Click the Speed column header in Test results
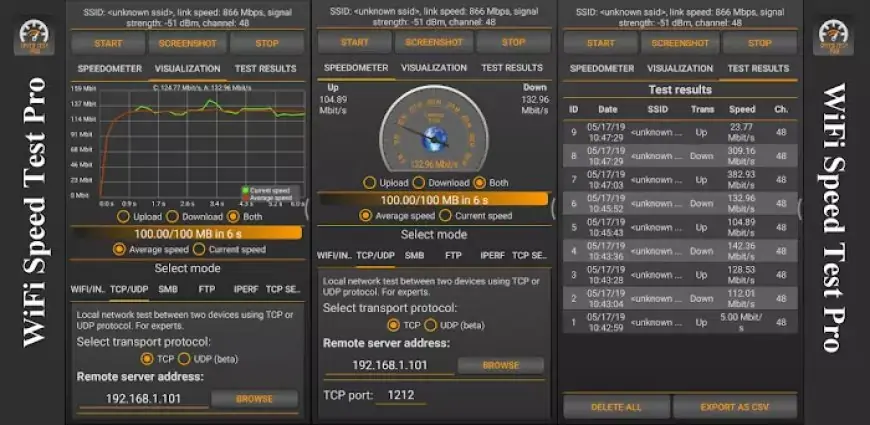 742,109
